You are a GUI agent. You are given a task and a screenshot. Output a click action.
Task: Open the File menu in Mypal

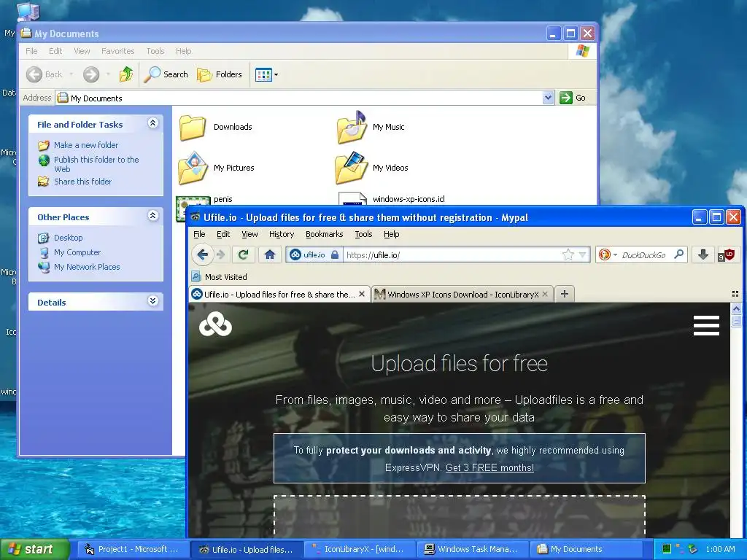click(199, 234)
